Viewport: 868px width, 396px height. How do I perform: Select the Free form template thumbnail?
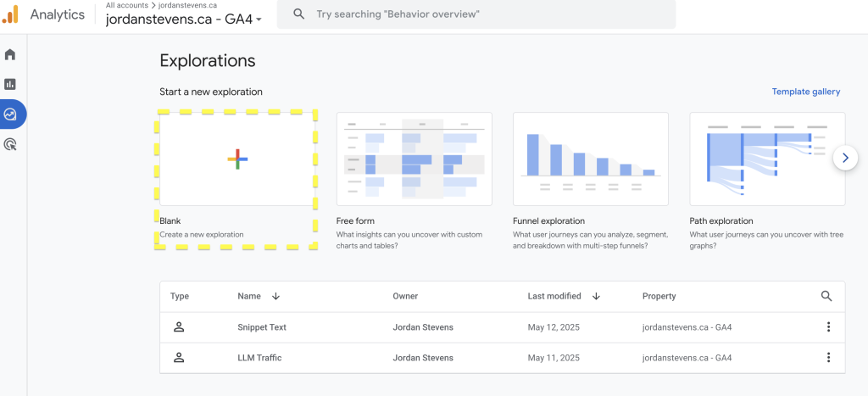pos(414,159)
